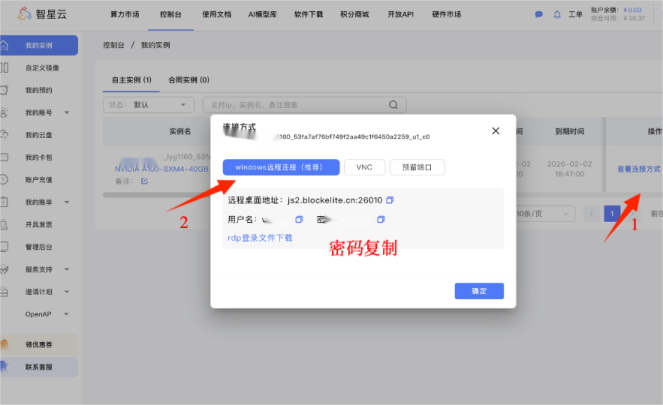Open 软件下载 in the top navigation
Screen dimensions: 663x405
pos(309,14)
